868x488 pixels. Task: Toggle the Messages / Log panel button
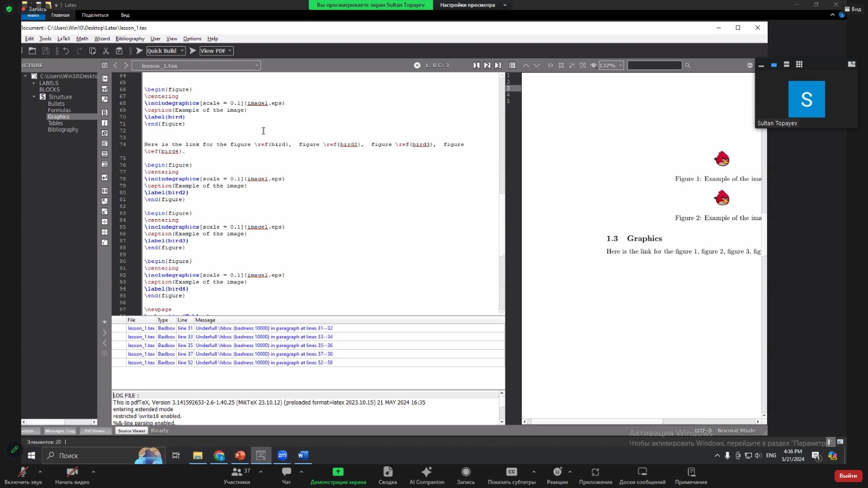point(60,431)
